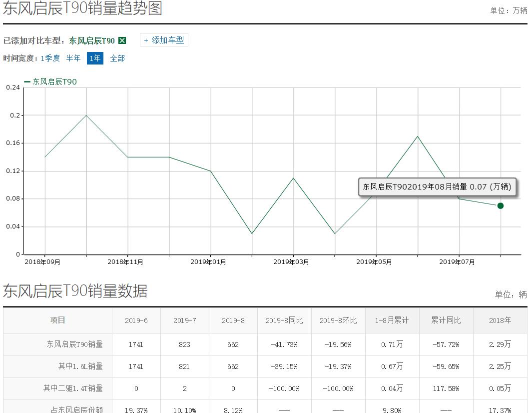
Task: Switch time width to 1季度
Action: 51,58
